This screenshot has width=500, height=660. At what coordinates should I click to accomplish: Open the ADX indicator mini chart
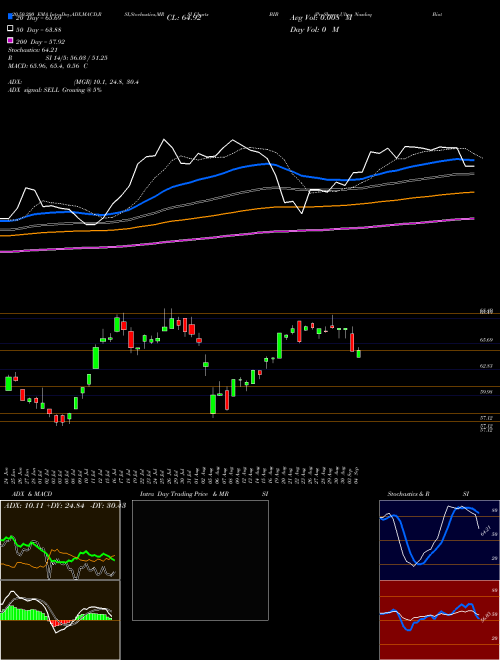[x=60, y=540]
